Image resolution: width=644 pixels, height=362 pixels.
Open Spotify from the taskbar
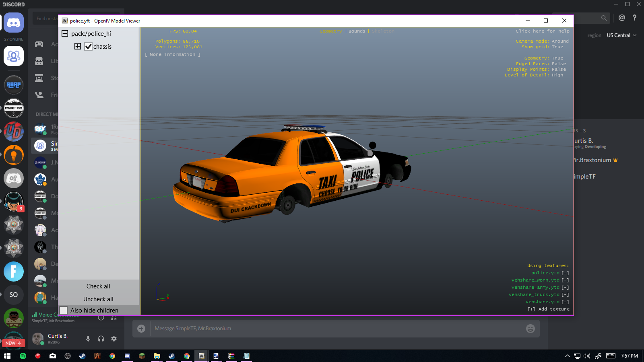[23, 356]
